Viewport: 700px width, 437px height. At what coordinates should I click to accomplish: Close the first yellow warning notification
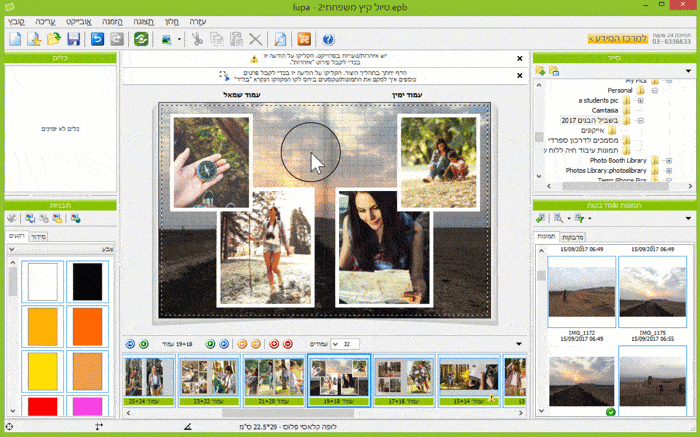519,59
